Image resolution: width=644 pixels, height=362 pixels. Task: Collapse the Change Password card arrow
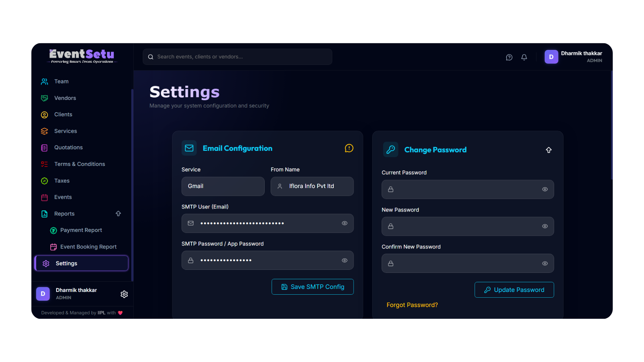point(548,150)
